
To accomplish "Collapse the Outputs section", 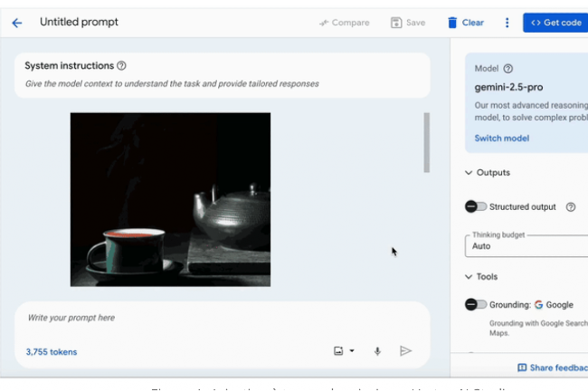I will click(469, 173).
